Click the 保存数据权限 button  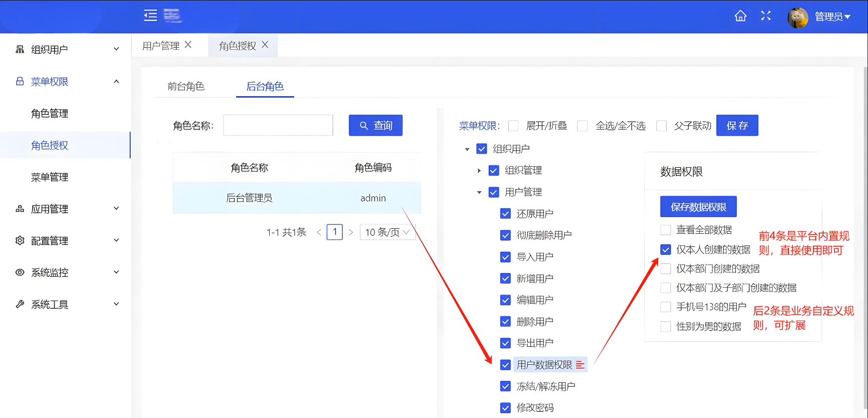click(698, 207)
